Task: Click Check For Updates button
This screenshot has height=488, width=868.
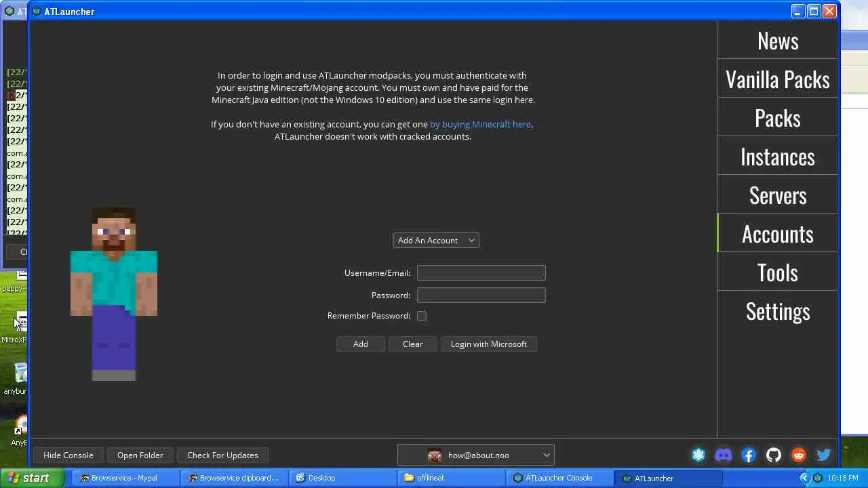Action: point(222,455)
